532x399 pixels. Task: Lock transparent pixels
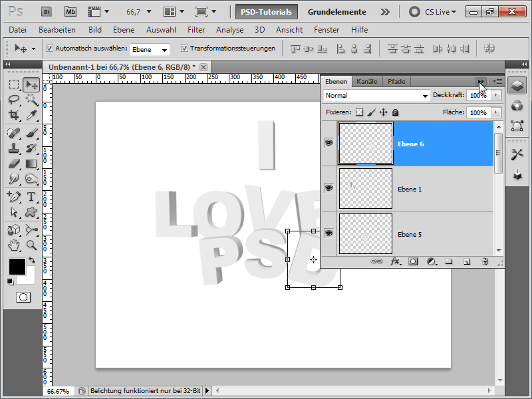click(359, 112)
